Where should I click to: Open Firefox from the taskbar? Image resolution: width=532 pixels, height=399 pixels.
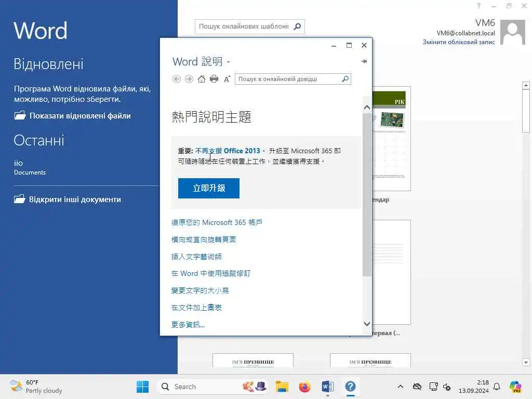304,387
